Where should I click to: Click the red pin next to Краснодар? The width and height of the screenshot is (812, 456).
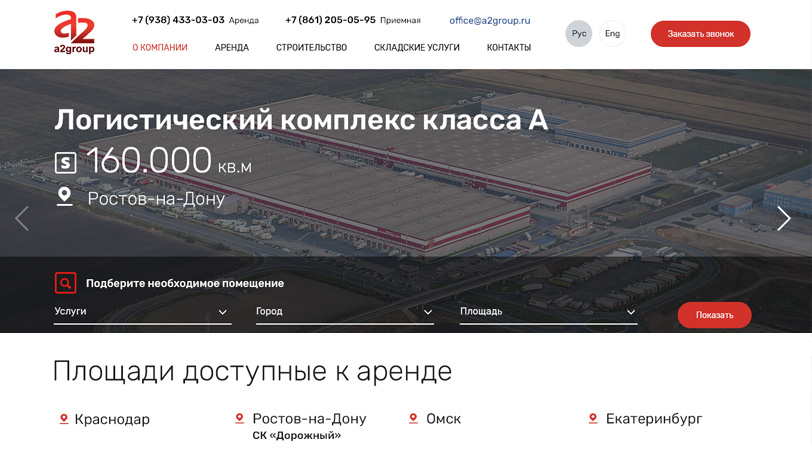click(x=64, y=419)
